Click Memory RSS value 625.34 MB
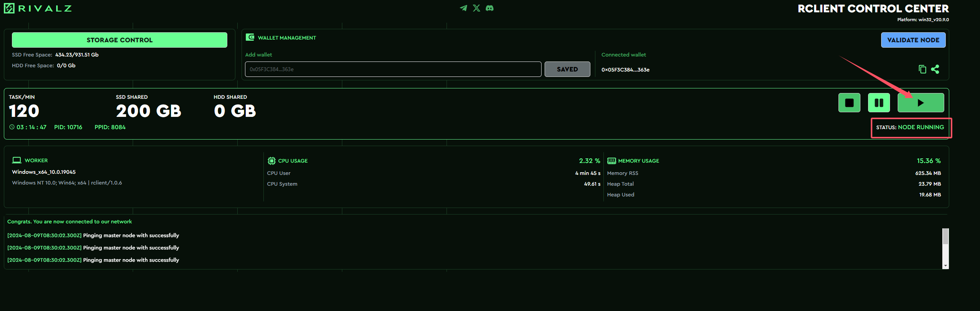Viewport: 980px width, 311px height. point(928,173)
